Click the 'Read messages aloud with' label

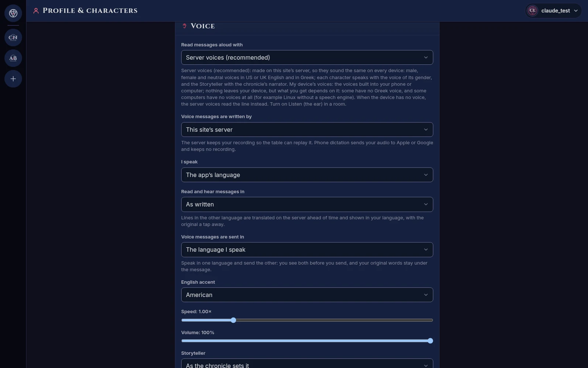[x=212, y=45]
